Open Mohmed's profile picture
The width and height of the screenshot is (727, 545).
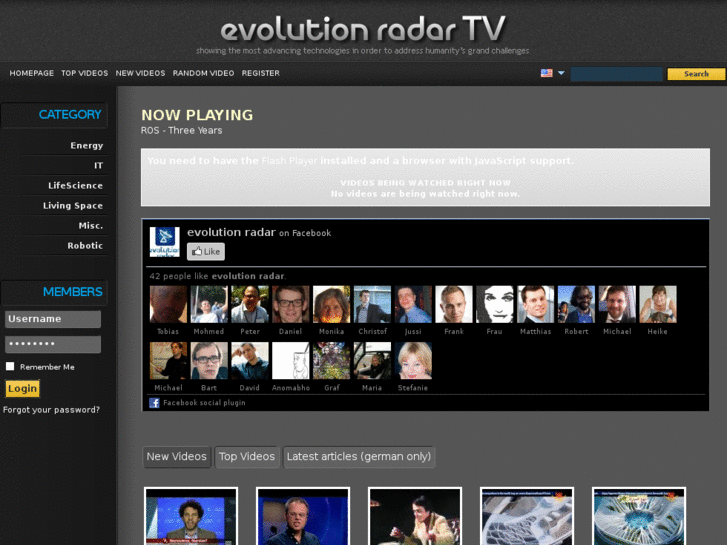coord(209,304)
